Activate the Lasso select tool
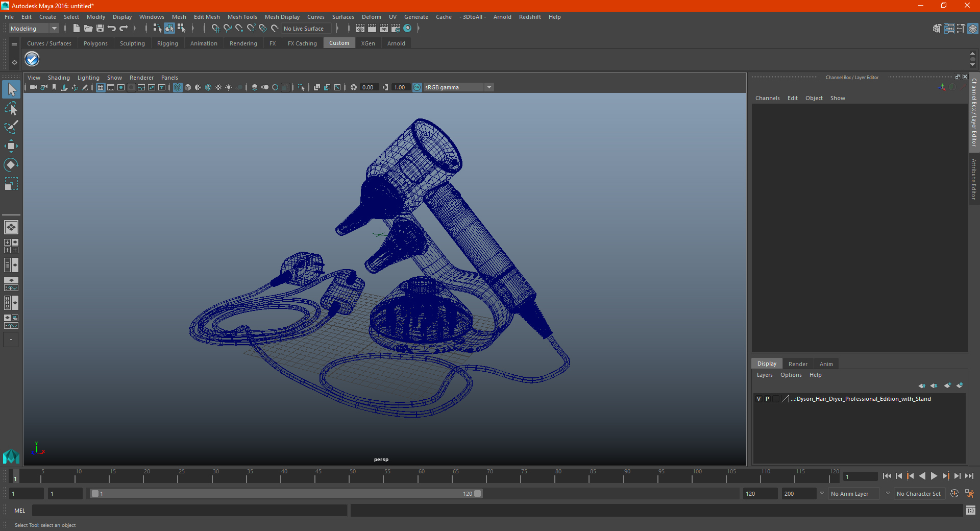The height and width of the screenshot is (531, 980). [11, 108]
